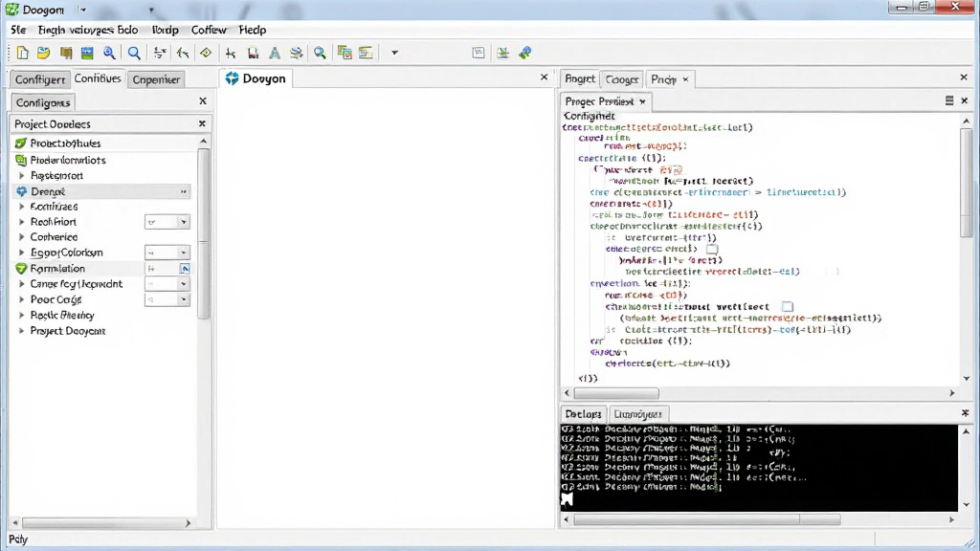Click the letter A text toolbar icon

coord(275,54)
